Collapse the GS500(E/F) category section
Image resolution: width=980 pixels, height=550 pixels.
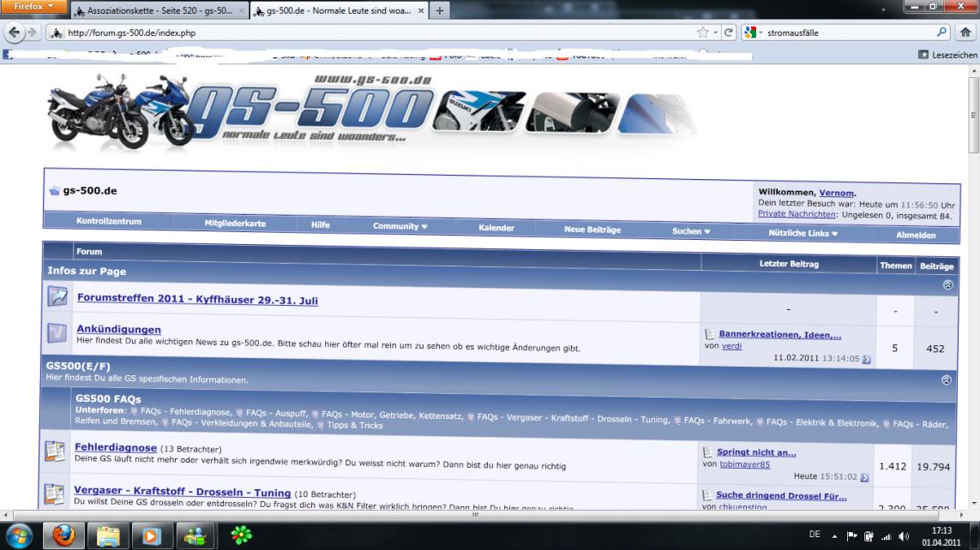pyautogui.click(x=947, y=379)
